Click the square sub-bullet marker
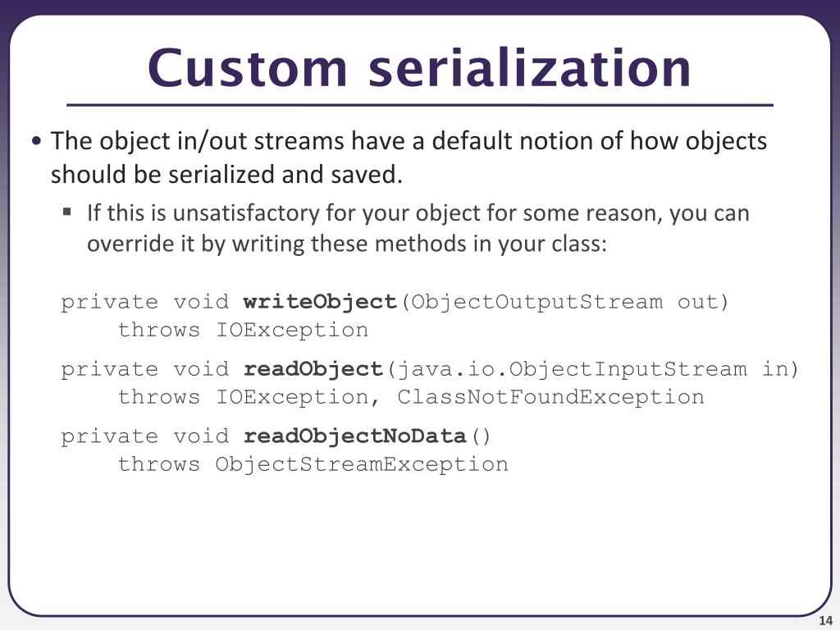Viewport: 840px width, 630px height. [x=67, y=211]
